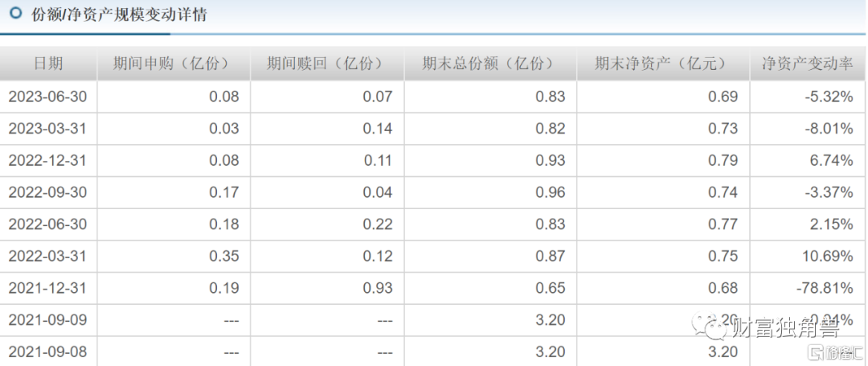Viewport: 868px width, 366px height.
Task: Click the 净资产变动率 column header
Action: pyautogui.click(x=809, y=64)
